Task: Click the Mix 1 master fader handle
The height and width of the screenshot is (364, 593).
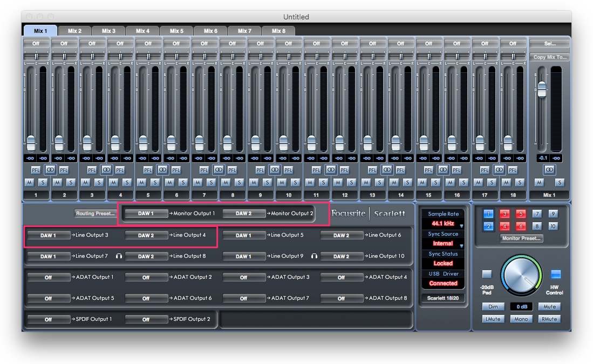Action: (x=542, y=90)
